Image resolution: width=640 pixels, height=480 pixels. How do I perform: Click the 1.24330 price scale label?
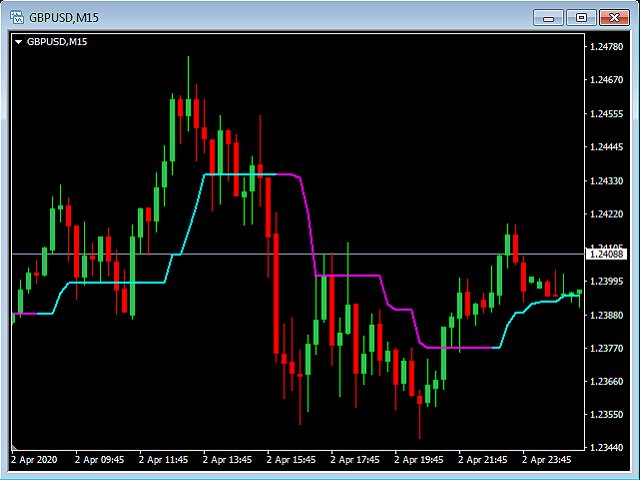point(607,181)
